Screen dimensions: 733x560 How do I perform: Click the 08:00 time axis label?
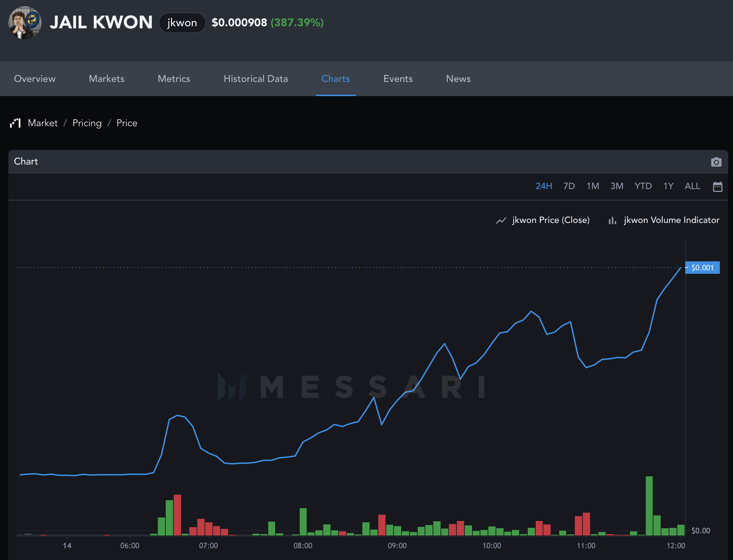303,546
